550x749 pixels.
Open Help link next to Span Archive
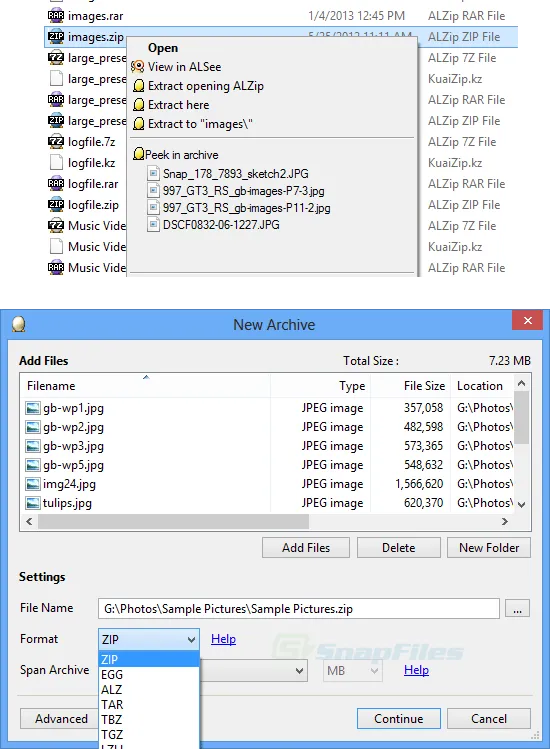pyautogui.click(x=416, y=670)
